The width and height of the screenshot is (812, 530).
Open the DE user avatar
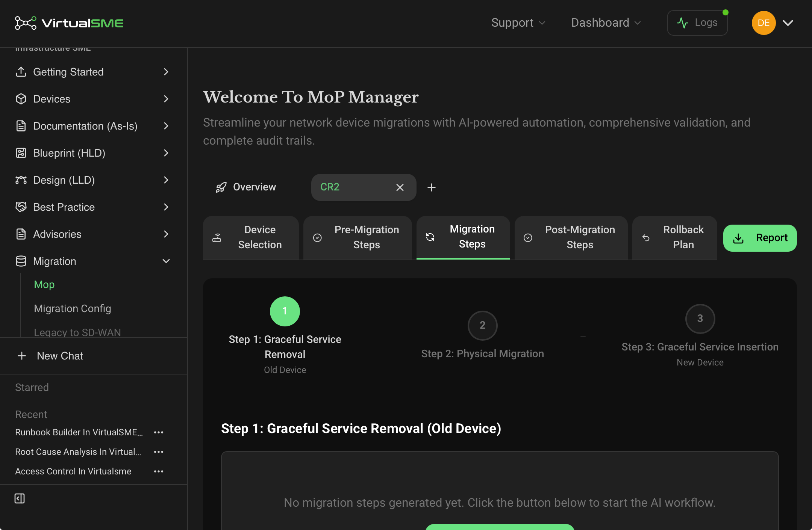764,23
